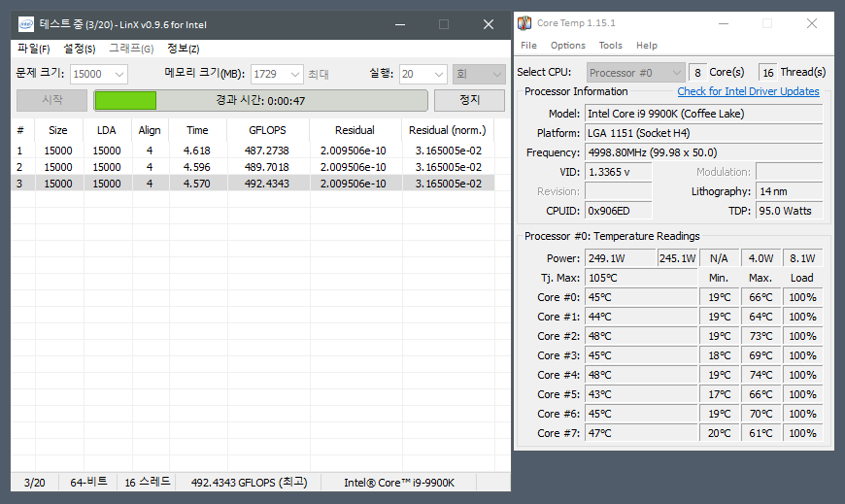845x504 pixels.
Task: Click the GFLOPS column header
Action: [267, 130]
